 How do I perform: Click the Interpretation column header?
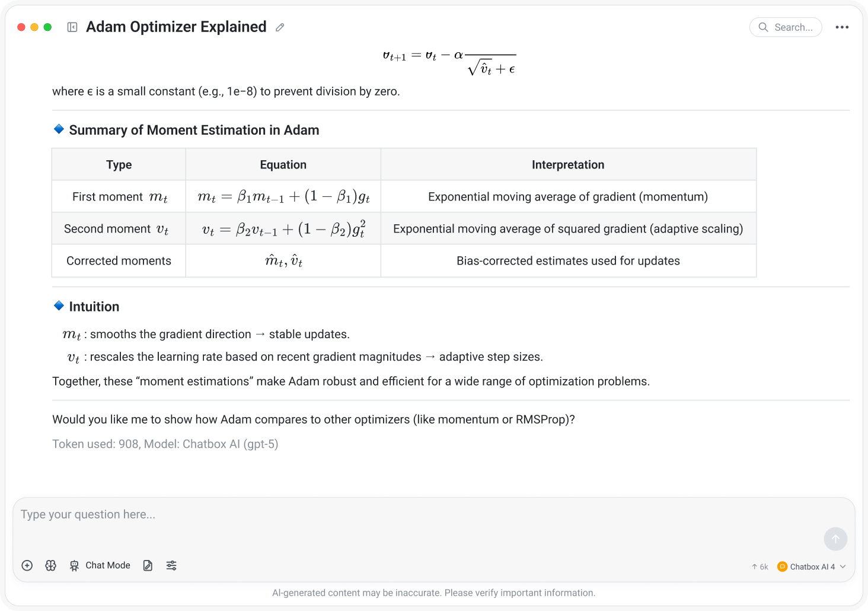[568, 165]
